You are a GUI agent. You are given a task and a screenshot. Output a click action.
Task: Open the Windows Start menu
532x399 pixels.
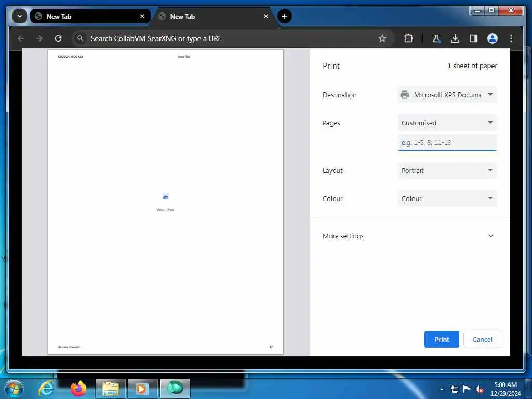[14, 389]
